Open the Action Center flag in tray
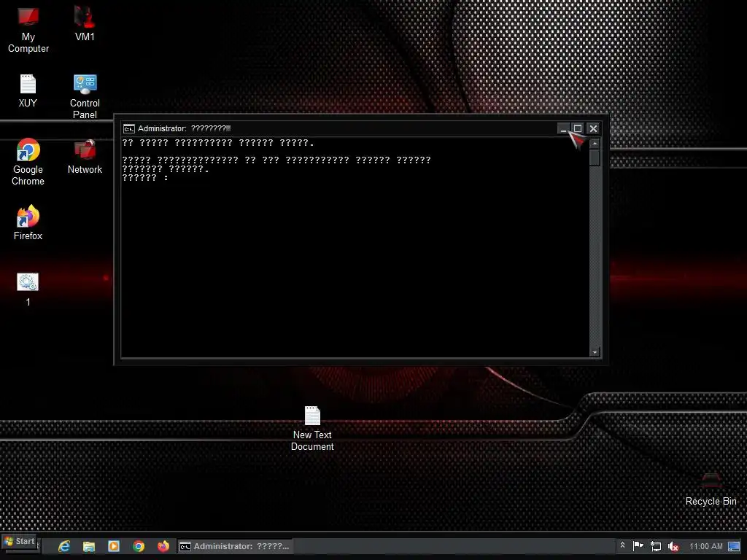Image resolution: width=747 pixels, height=560 pixels. (638, 546)
